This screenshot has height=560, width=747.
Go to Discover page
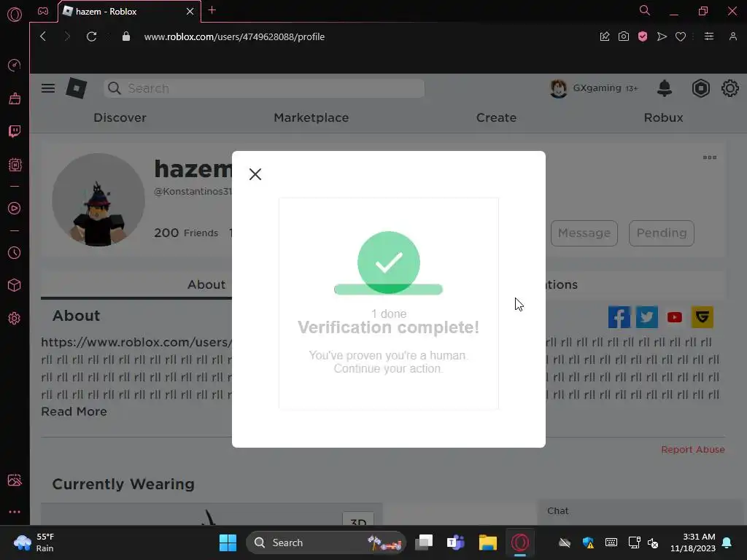coord(120,117)
